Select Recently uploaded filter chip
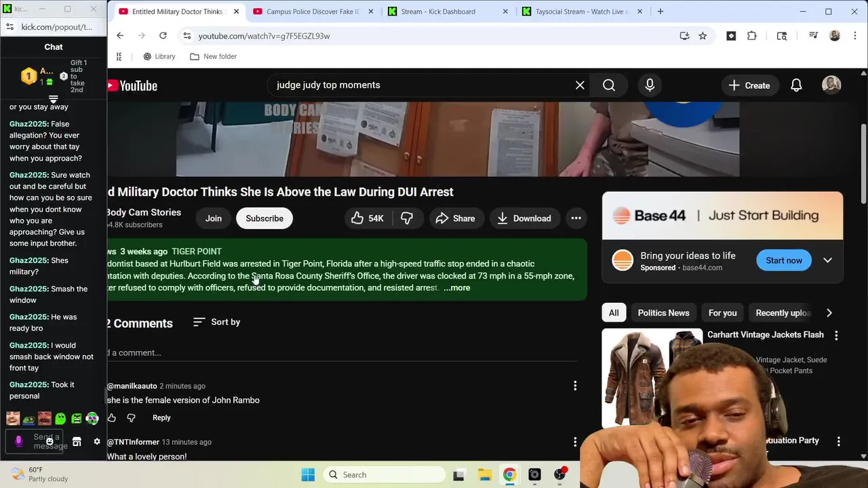Viewport: 868px width, 488px height. (783, 312)
